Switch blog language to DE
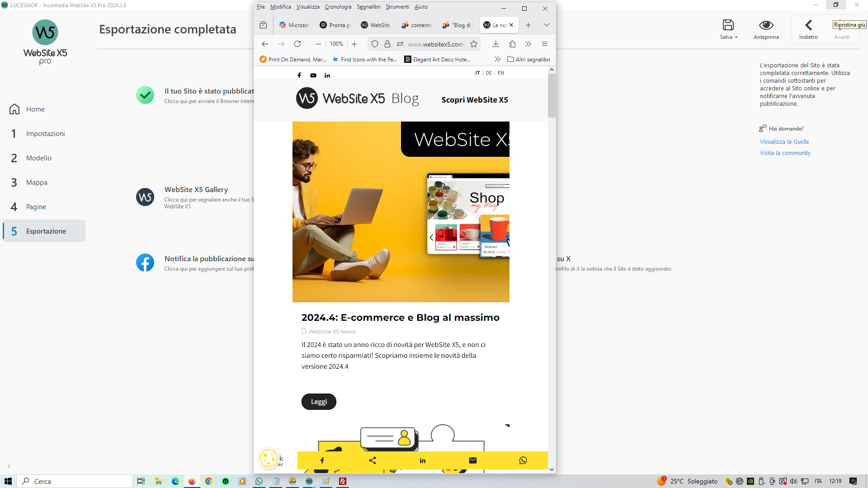 489,73
